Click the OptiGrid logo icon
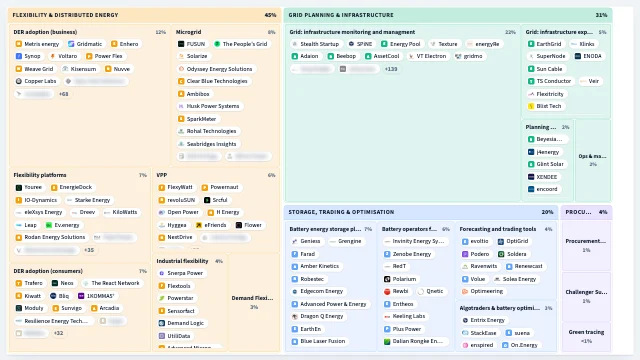The height and width of the screenshot is (360, 640). tap(501, 242)
